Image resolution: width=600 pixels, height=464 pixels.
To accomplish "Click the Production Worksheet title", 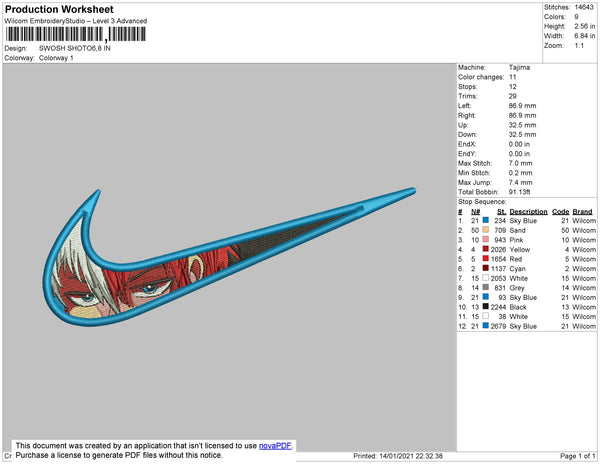I will pos(59,10).
